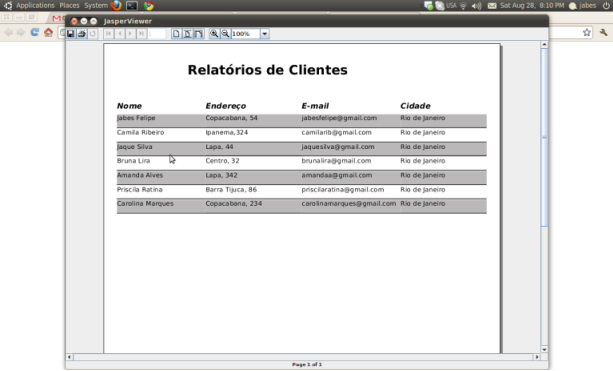Screen dimensions: 613x371
Task: Go to the next report page
Action: (x=131, y=34)
